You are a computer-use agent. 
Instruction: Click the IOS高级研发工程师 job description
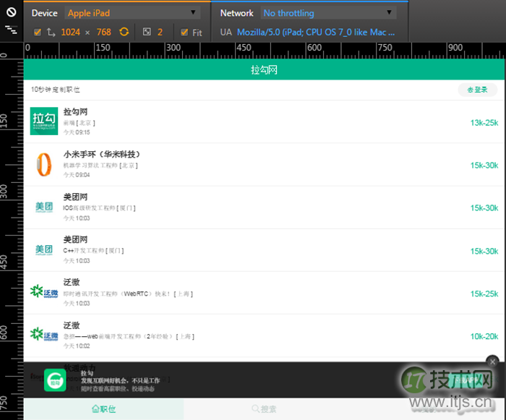99,208
